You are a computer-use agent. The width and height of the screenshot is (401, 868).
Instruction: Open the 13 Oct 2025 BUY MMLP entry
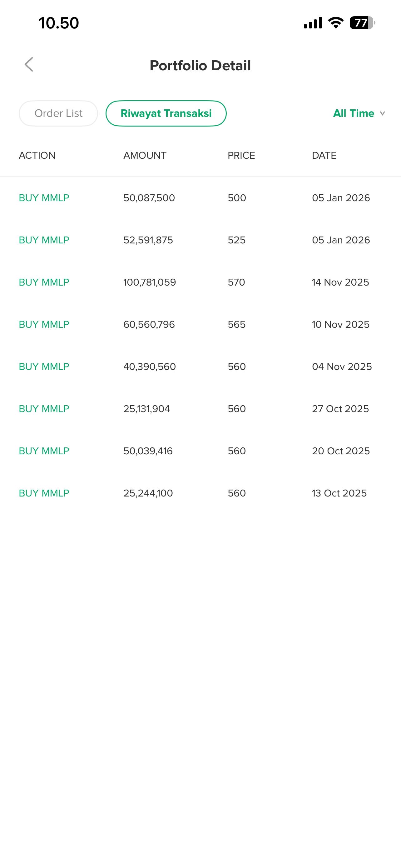pyautogui.click(x=44, y=493)
